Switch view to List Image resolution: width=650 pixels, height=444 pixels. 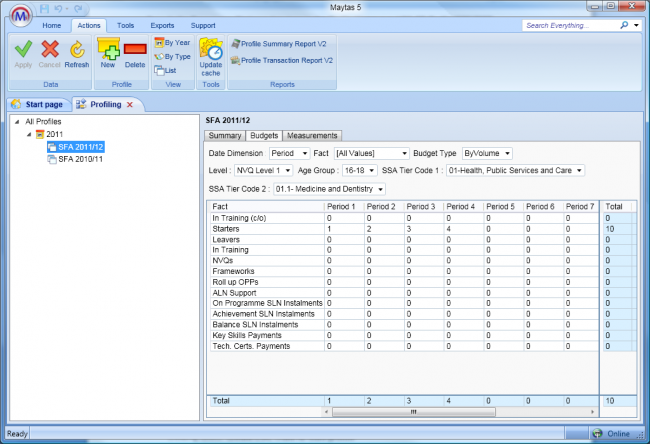click(x=165, y=70)
